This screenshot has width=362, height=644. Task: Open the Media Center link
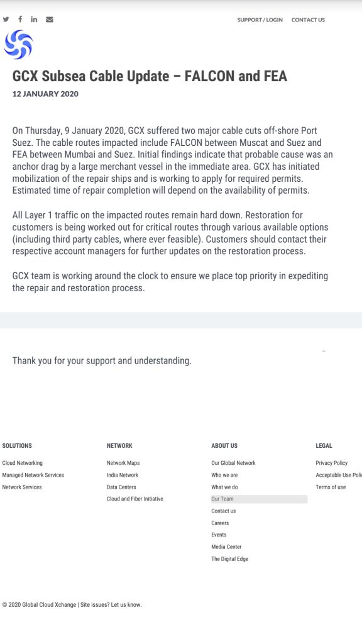pos(226,547)
